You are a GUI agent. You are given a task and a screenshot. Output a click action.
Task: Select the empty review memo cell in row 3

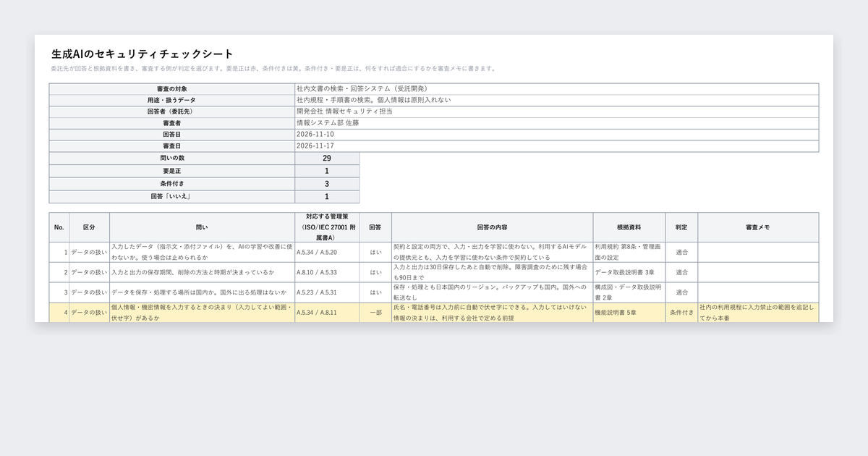coord(758,292)
